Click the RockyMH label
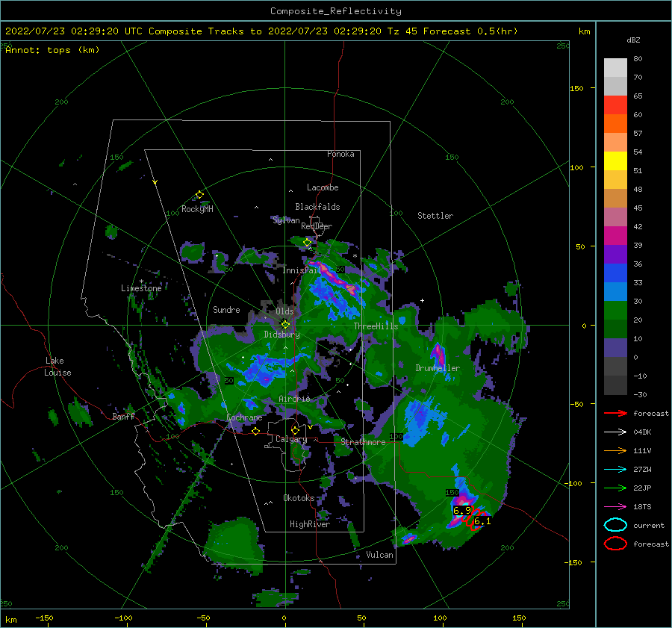This screenshot has height=628, width=672. pos(197,209)
